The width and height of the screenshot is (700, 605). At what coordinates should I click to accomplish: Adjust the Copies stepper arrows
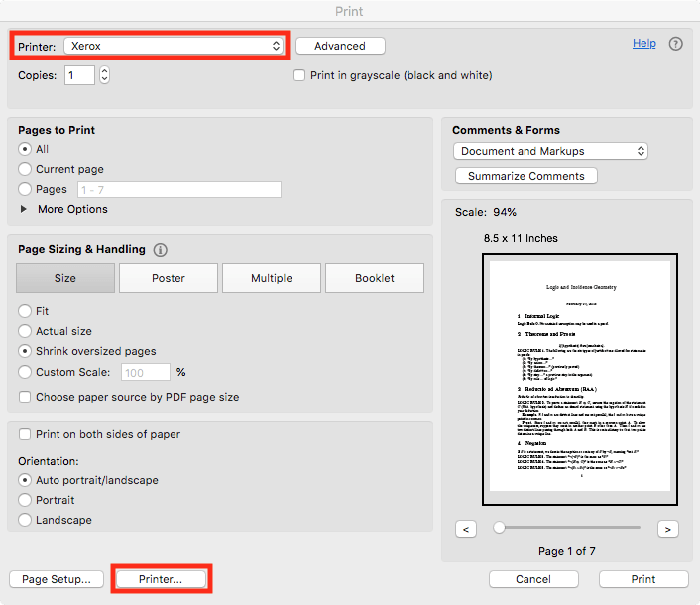(104, 75)
